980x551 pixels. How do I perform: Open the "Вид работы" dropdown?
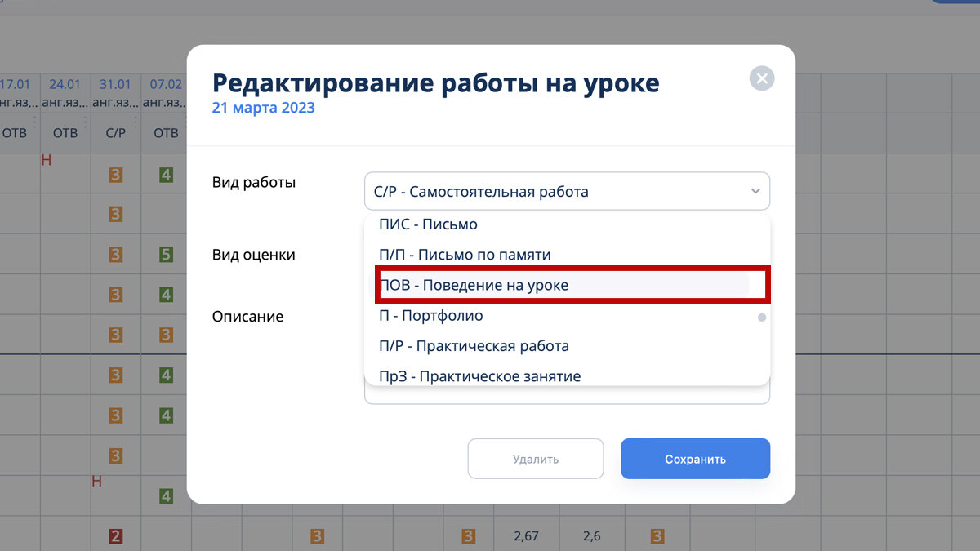(x=567, y=190)
